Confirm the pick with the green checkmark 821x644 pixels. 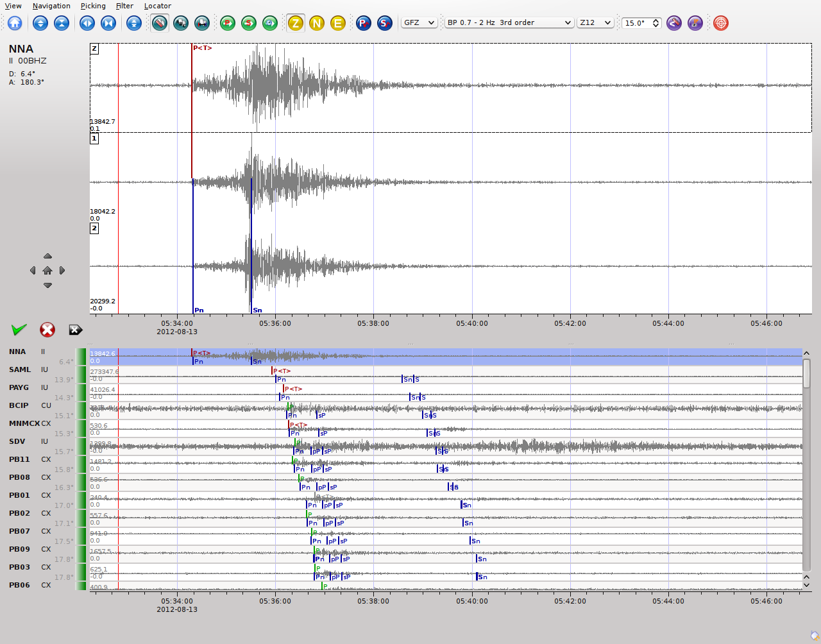[19, 330]
